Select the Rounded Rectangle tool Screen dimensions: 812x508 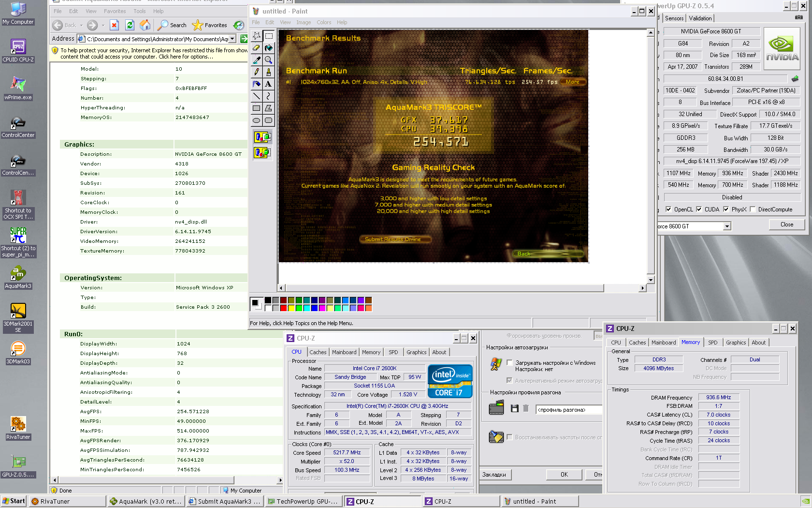coord(269,120)
